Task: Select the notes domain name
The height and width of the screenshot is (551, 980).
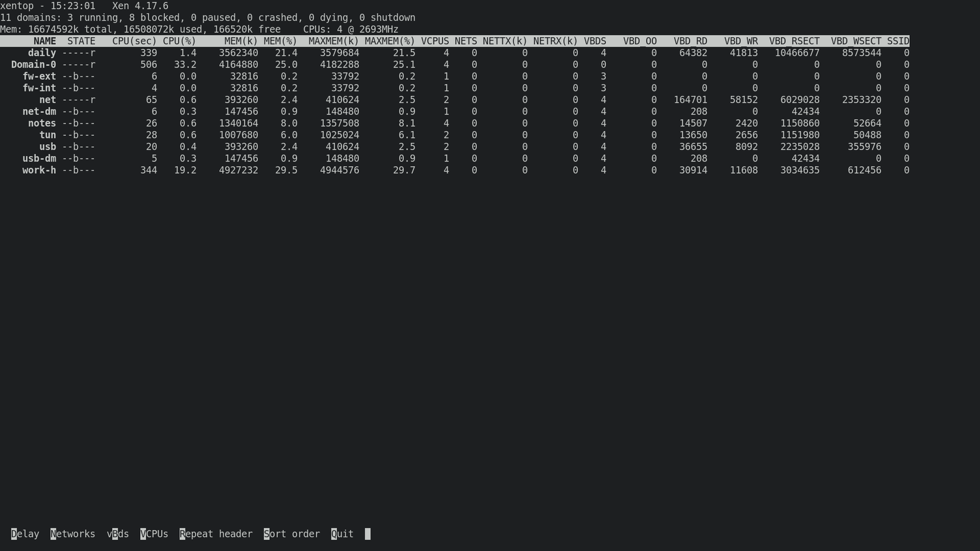Action: tap(42, 123)
